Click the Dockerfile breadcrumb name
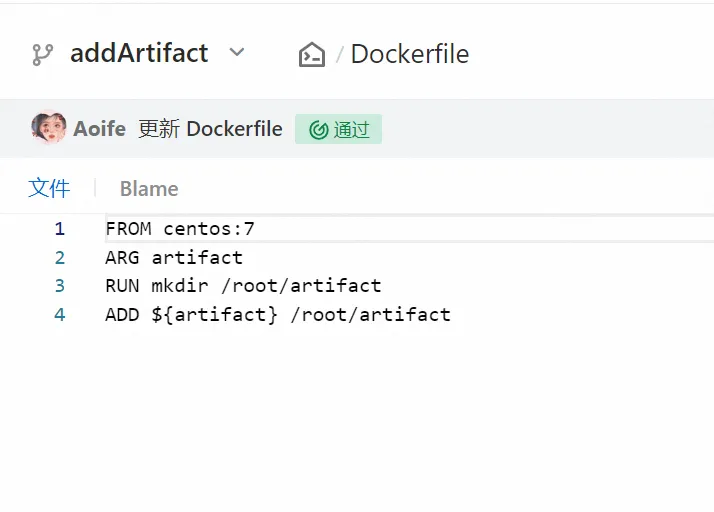714x512 pixels. click(410, 54)
